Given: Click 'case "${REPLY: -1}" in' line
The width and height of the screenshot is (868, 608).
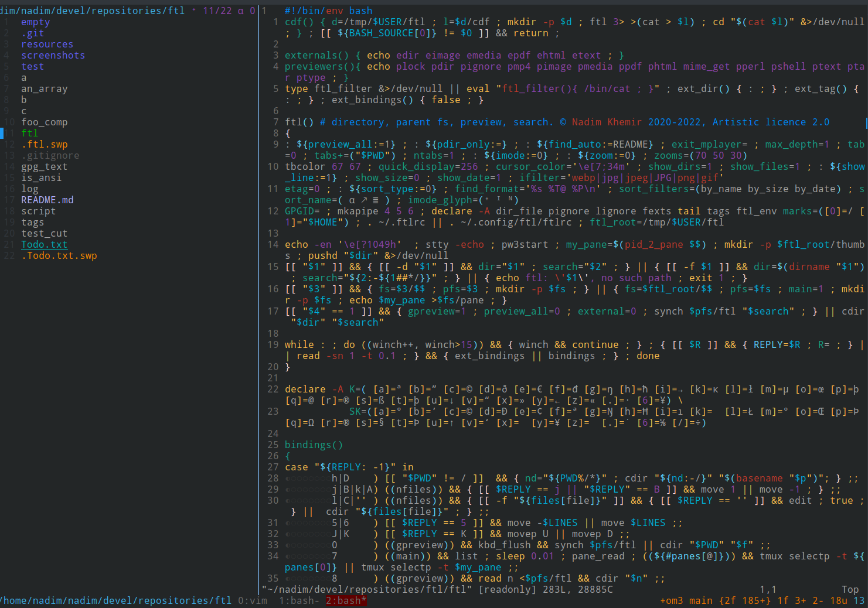Looking at the screenshot, I should 349,467.
